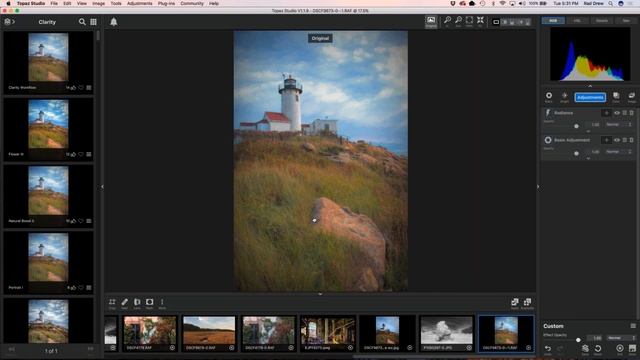640x360 pixels.
Task: Hide the Radiance adjustment with its eye icon
Action: (617, 113)
